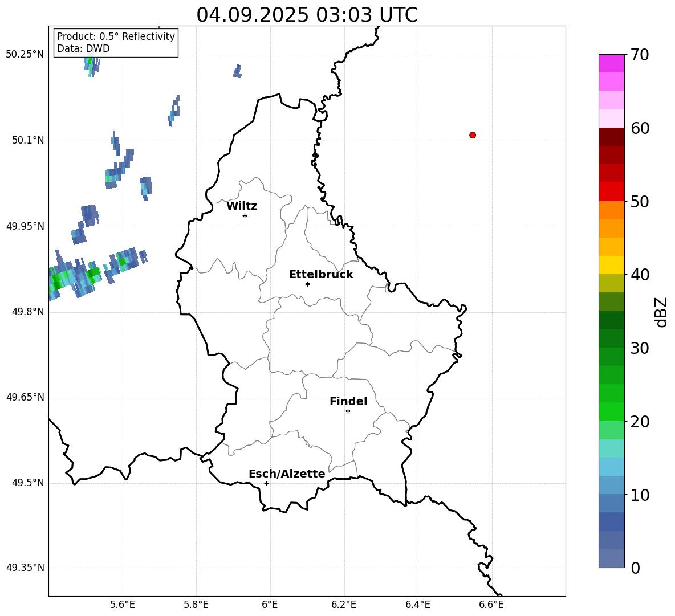Click the colorbar tick label 30

tap(640, 348)
